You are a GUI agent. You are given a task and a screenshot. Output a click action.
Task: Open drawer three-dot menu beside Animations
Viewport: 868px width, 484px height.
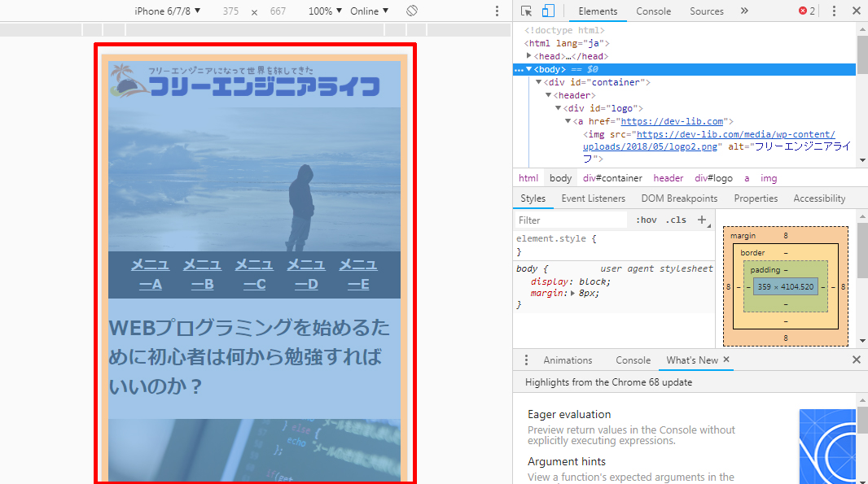(x=526, y=360)
